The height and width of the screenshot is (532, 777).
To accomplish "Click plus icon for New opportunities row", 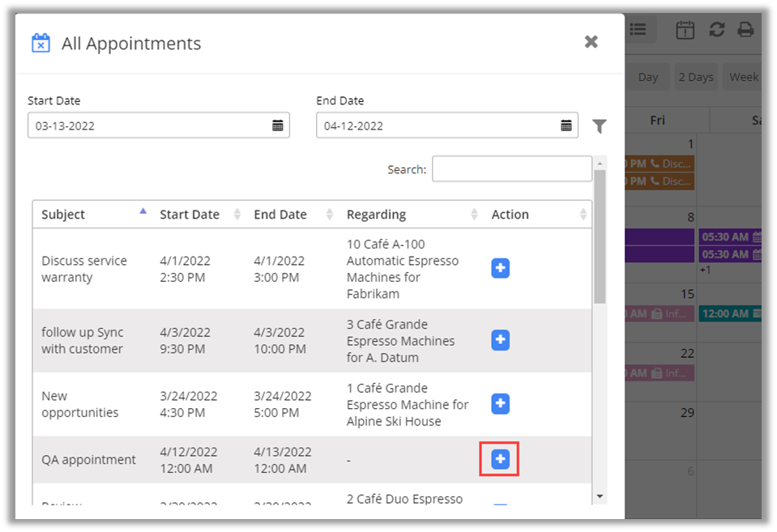I will [x=500, y=403].
